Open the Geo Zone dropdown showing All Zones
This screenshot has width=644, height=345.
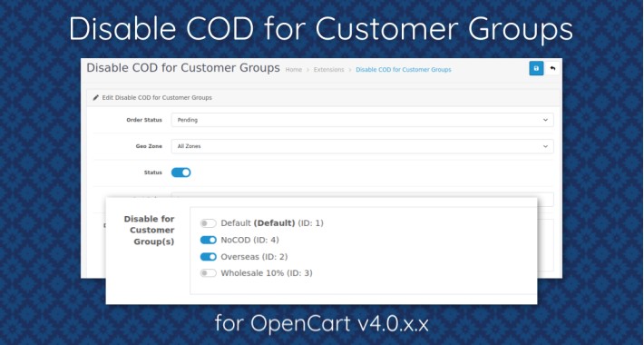pyautogui.click(x=362, y=146)
